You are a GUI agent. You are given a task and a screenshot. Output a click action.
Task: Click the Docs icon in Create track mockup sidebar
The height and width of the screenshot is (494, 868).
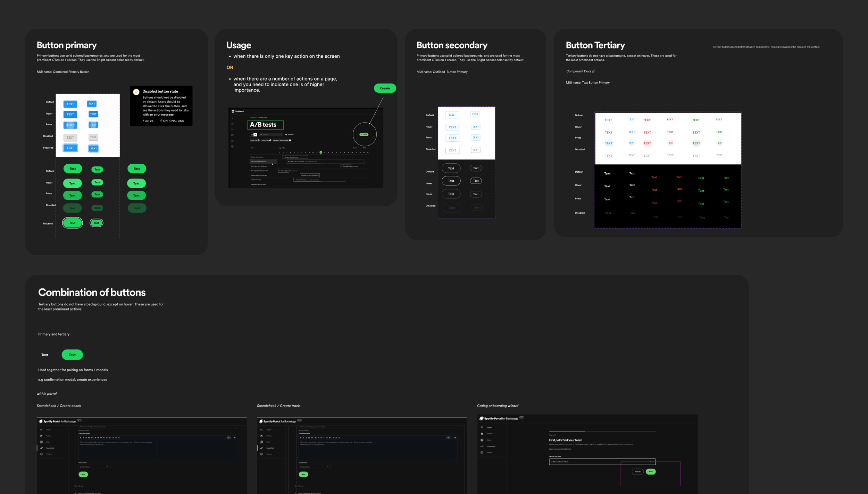pos(261,442)
